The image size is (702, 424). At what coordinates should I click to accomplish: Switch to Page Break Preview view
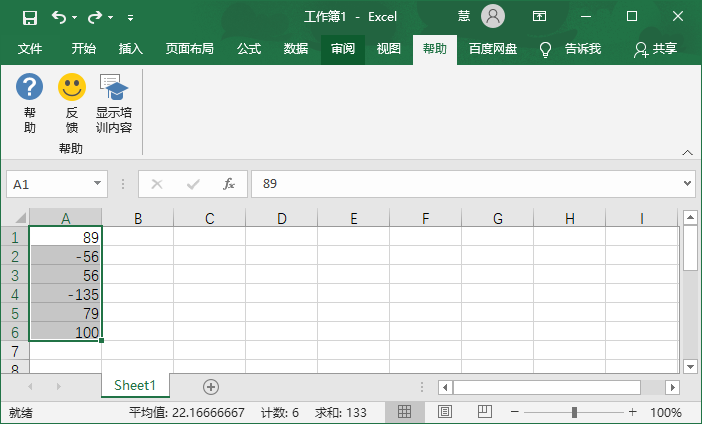point(485,412)
